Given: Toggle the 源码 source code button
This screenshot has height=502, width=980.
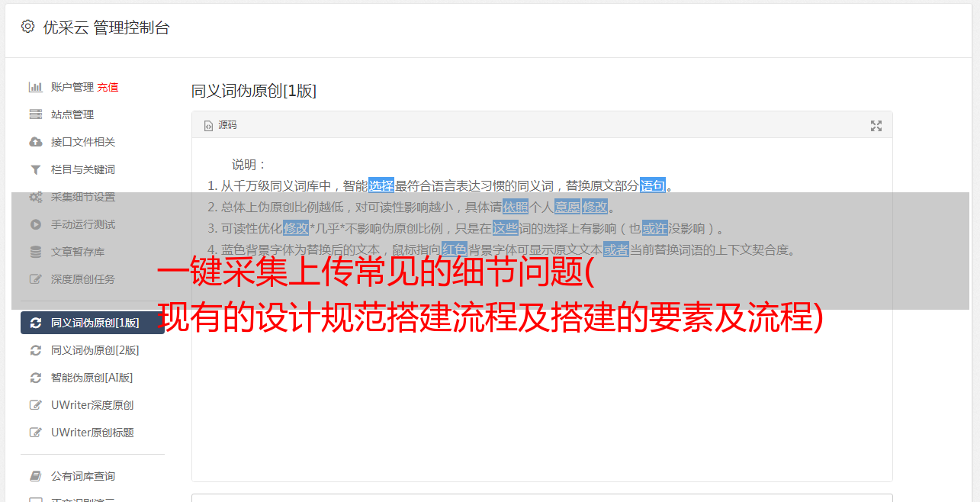Looking at the screenshot, I should 220,125.
